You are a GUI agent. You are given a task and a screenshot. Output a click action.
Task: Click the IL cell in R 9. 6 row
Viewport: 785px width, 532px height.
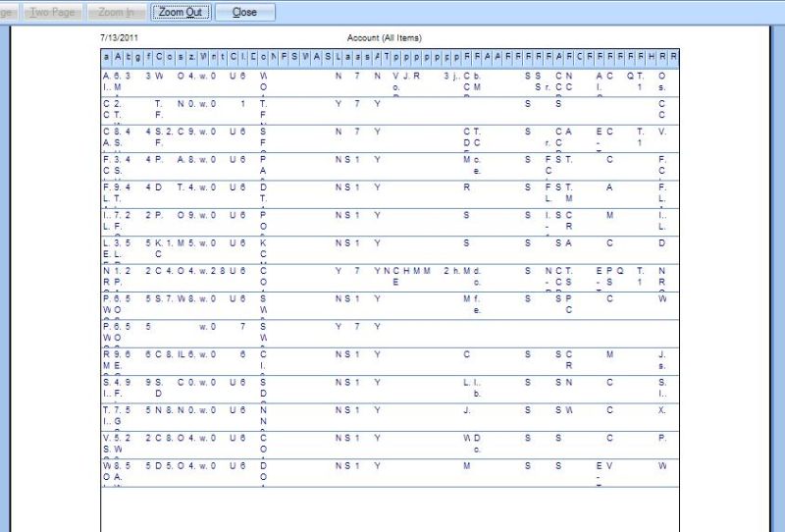click(182, 354)
